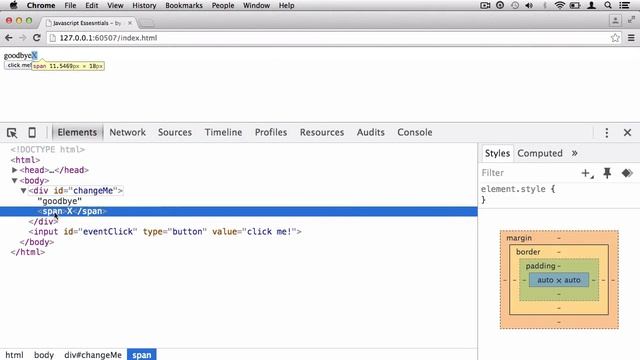Select the DOCTYPE html line
This screenshot has height=360, width=640.
[48, 149]
